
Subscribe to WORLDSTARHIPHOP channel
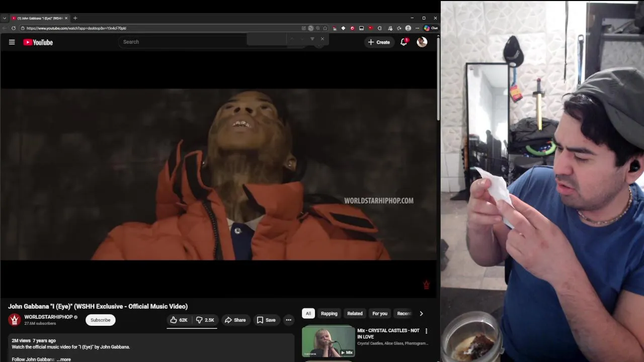coord(101,320)
